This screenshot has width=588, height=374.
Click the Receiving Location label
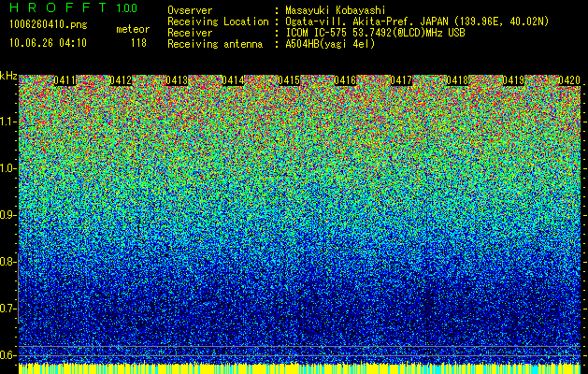(218, 22)
